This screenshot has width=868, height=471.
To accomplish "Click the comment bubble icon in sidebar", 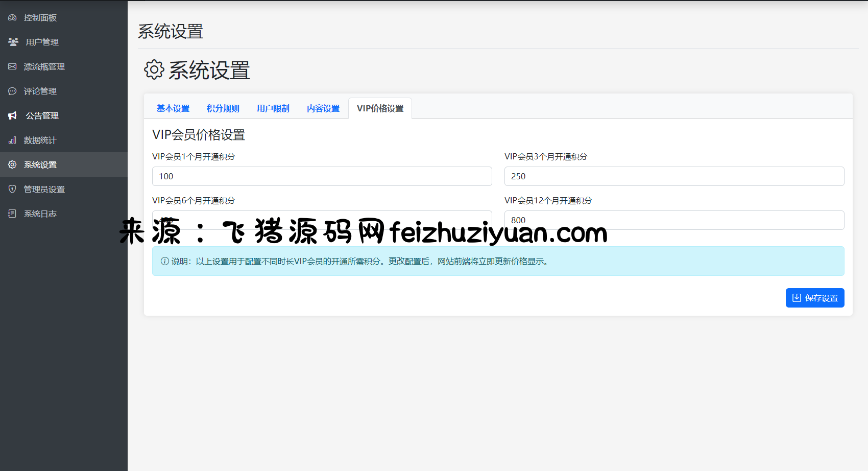I will (12, 91).
